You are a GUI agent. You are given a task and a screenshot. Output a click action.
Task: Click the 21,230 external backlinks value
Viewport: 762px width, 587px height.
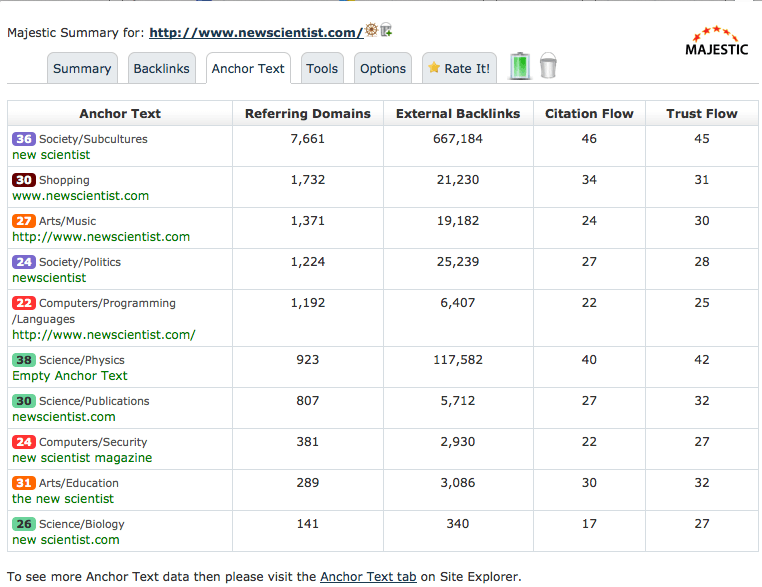(x=458, y=180)
